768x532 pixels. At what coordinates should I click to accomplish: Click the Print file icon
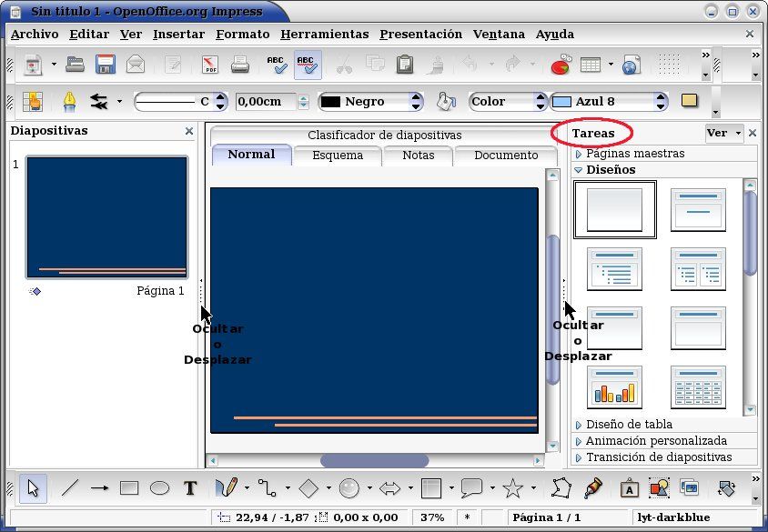pos(239,65)
